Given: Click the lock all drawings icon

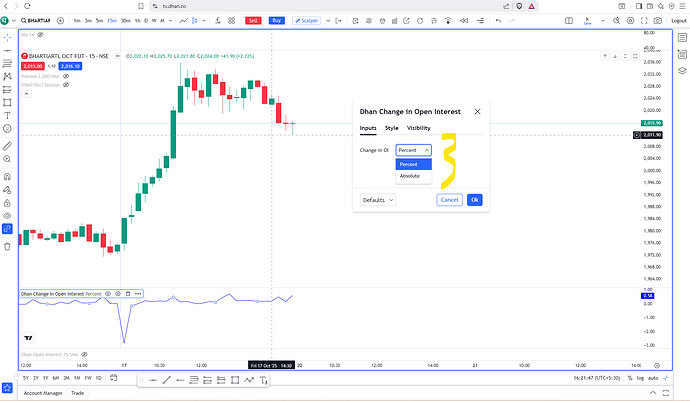Looking at the screenshot, I should click(7, 203).
